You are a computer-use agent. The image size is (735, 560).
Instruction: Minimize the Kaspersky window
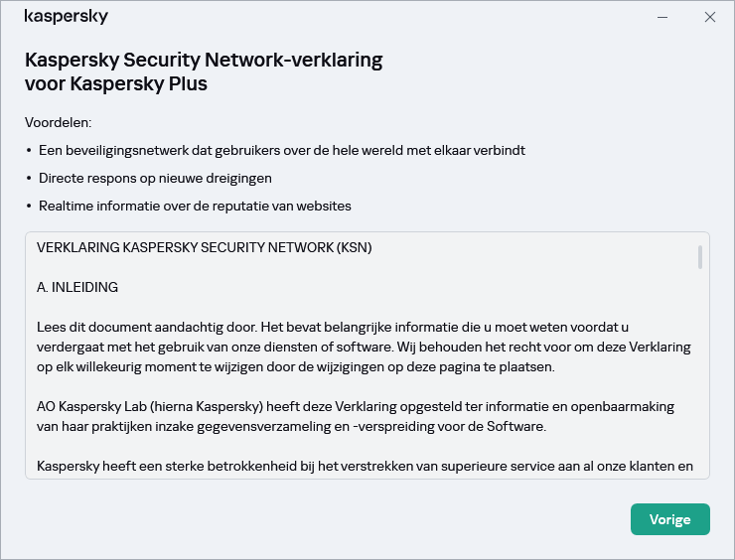tap(662, 17)
